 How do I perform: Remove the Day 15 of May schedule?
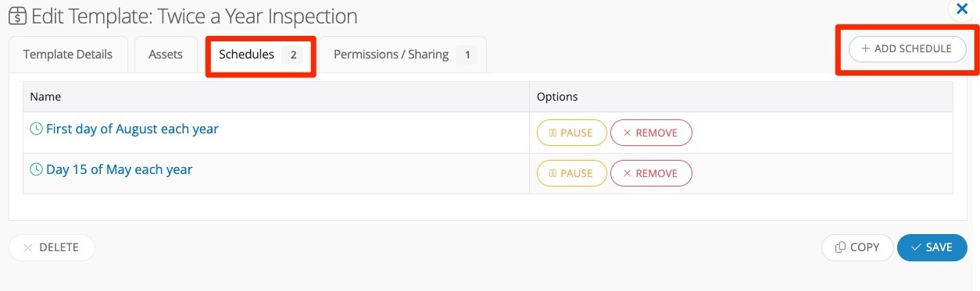pyautogui.click(x=651, y=173)
